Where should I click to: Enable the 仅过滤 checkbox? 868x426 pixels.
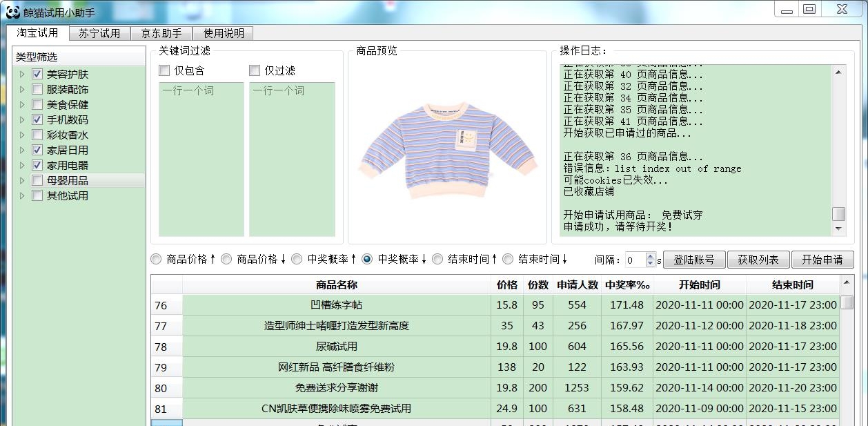[255, 70]
